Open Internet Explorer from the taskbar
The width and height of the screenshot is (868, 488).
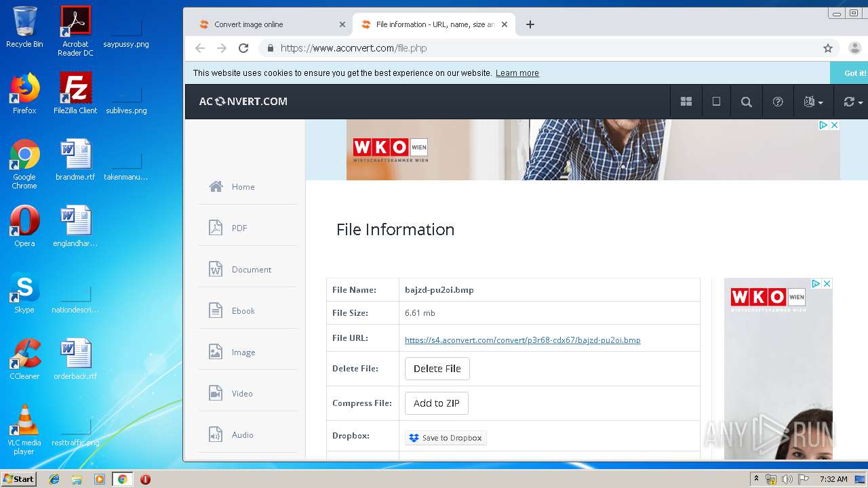pyautogui.click(x=54, y=479)
